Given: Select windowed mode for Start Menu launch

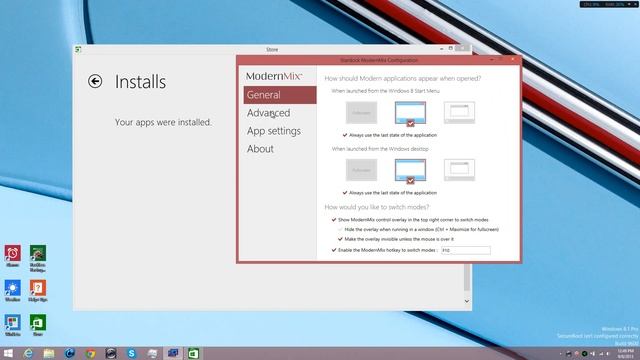Looking at the screenshot, I should (459, 113).
